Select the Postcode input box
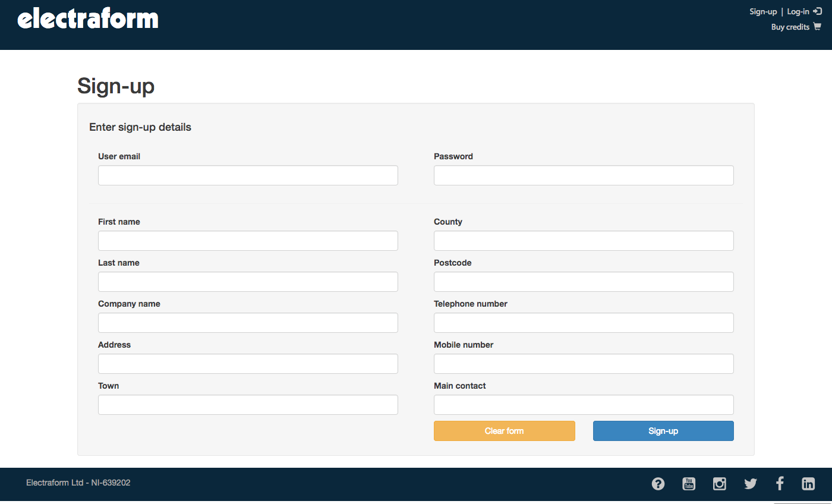 (584, 282)
